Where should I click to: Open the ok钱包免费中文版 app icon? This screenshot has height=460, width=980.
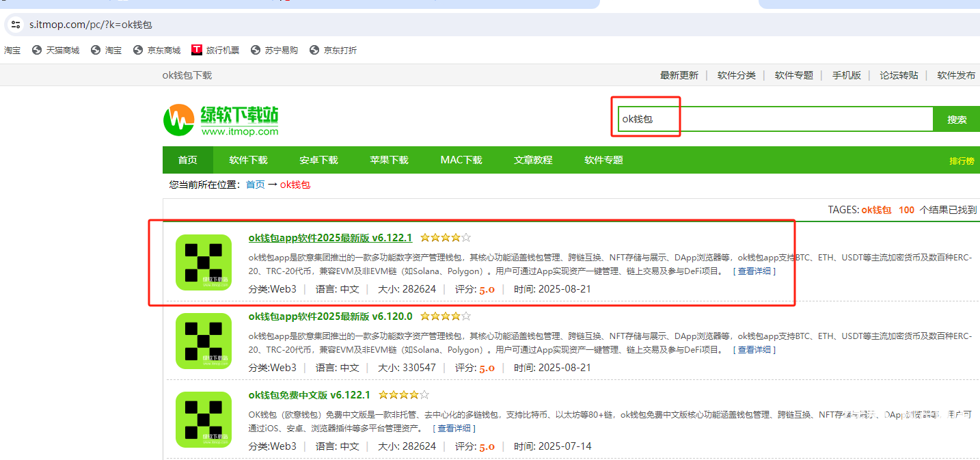(x=204, y=420)
